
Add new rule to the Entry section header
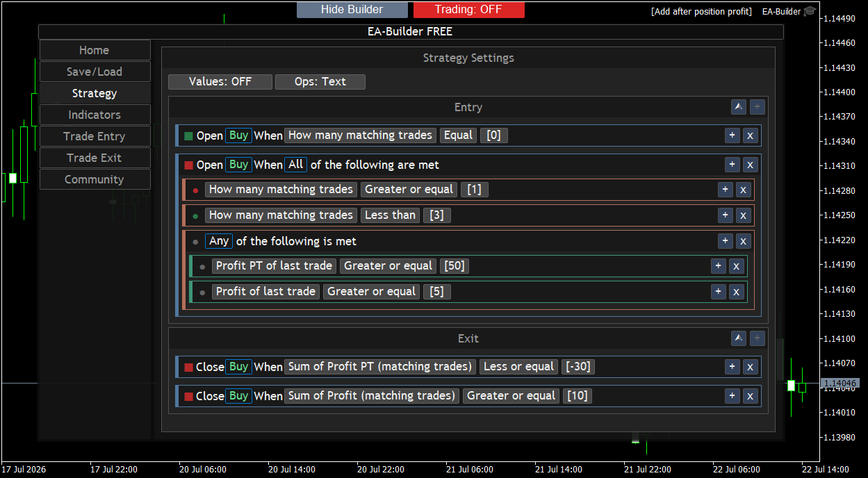click(757, 107)
